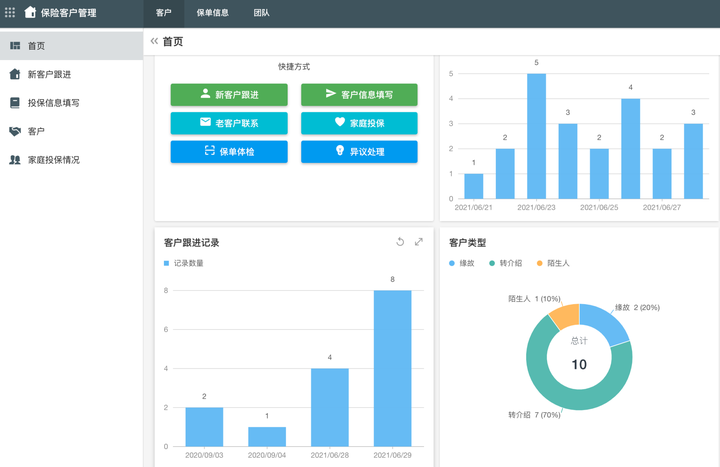Click the orange 陌生人 donut segment
This screenshot has height=467, width=720.
[565, 316]
